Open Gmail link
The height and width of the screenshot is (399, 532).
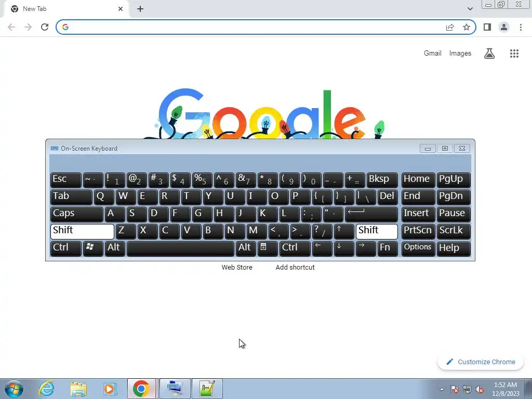[432, 54]
